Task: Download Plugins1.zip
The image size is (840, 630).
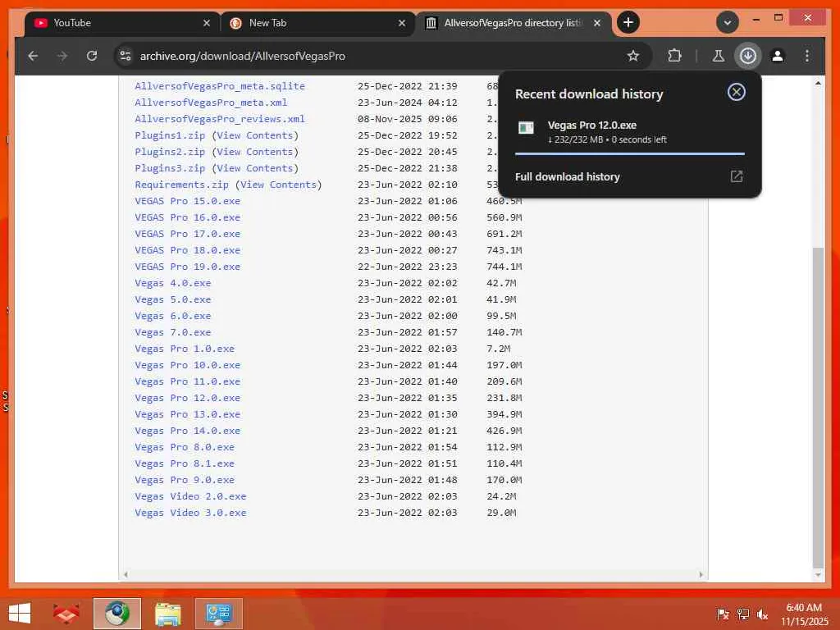Action: (170, 135)
